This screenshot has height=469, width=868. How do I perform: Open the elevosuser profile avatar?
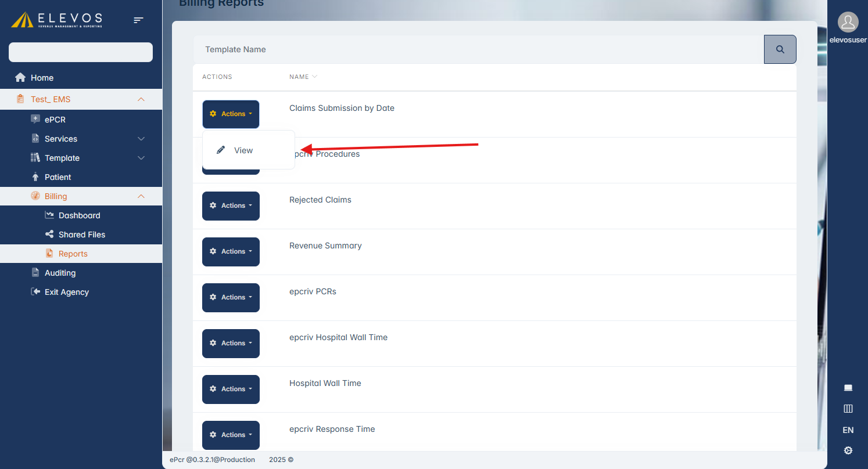click(x=848, y=23)
